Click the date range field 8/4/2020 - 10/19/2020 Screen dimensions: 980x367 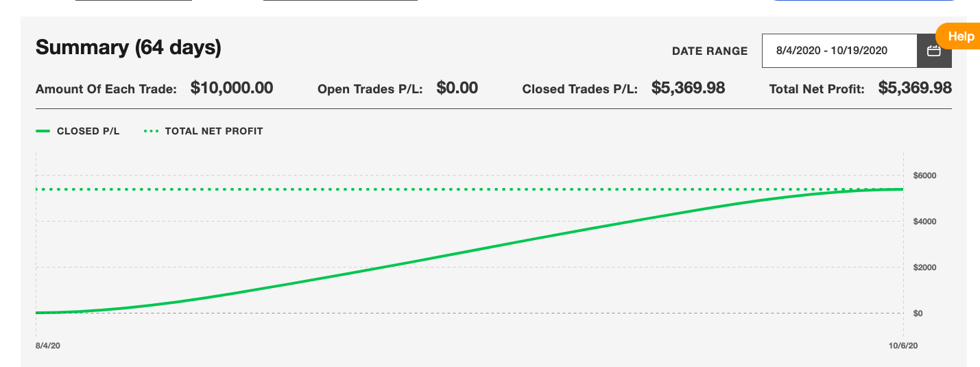[839, 51]
